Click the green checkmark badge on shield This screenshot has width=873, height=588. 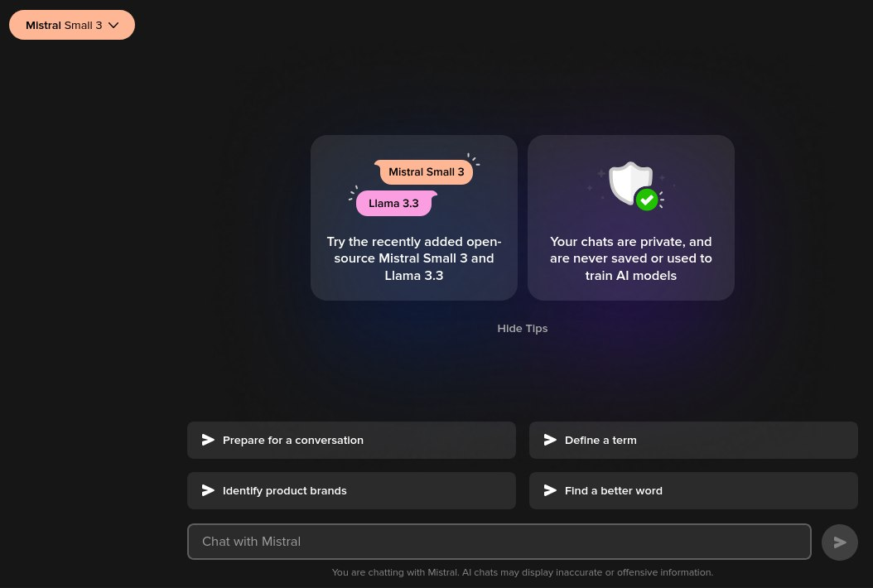click(647, 200)
